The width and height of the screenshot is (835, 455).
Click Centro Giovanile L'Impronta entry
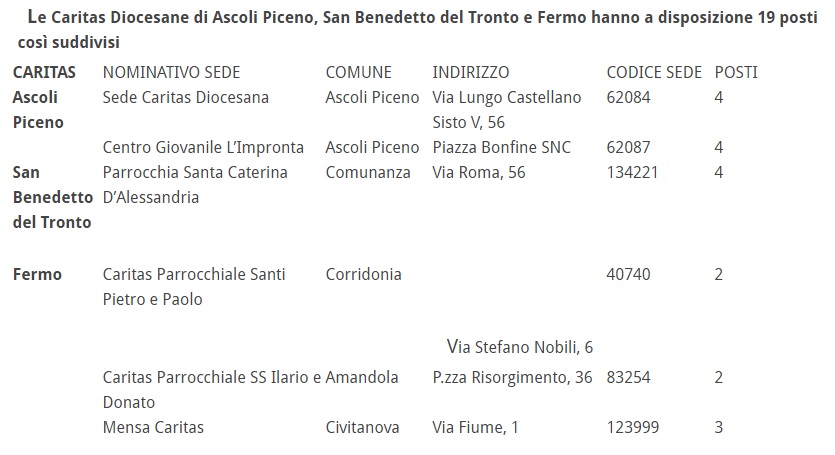pyautogui.click(x=203, y=148)
